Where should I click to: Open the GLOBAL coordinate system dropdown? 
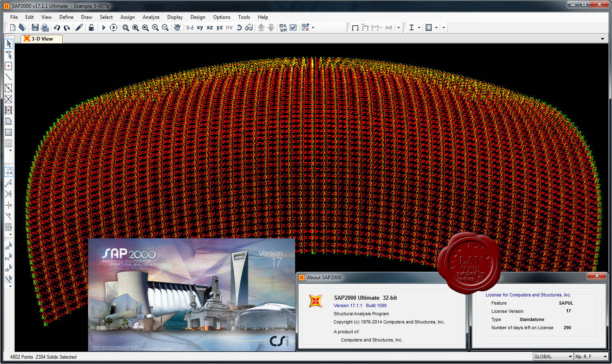coord(553,357)
